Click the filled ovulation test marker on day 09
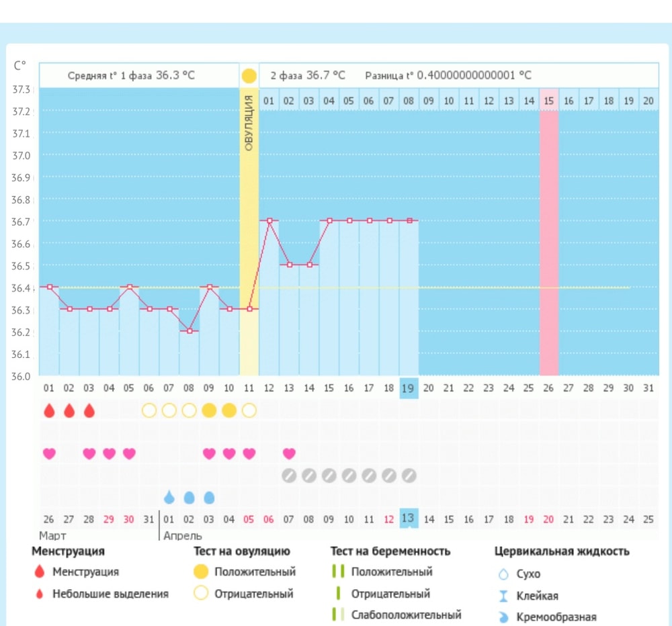 click(209, 410)
